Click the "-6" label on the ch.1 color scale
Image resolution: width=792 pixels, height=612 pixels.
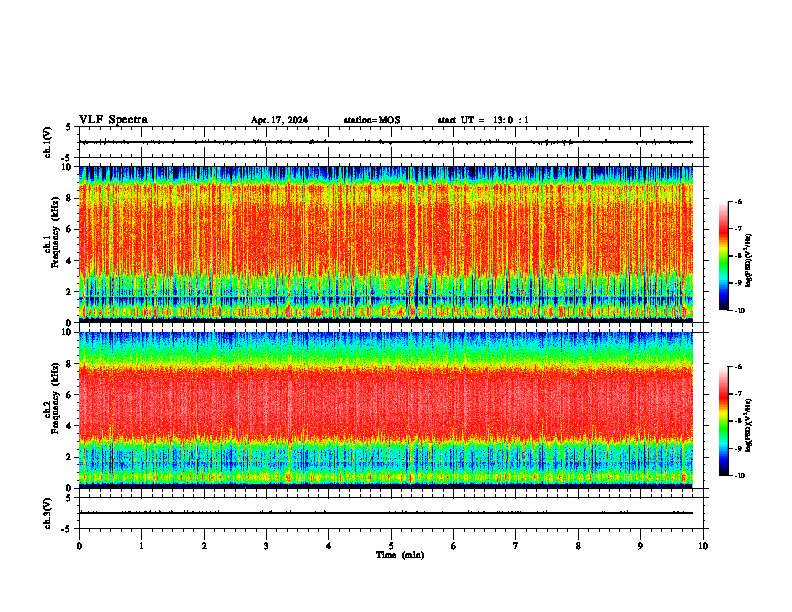pyautogui.click(x=738, y=201)
